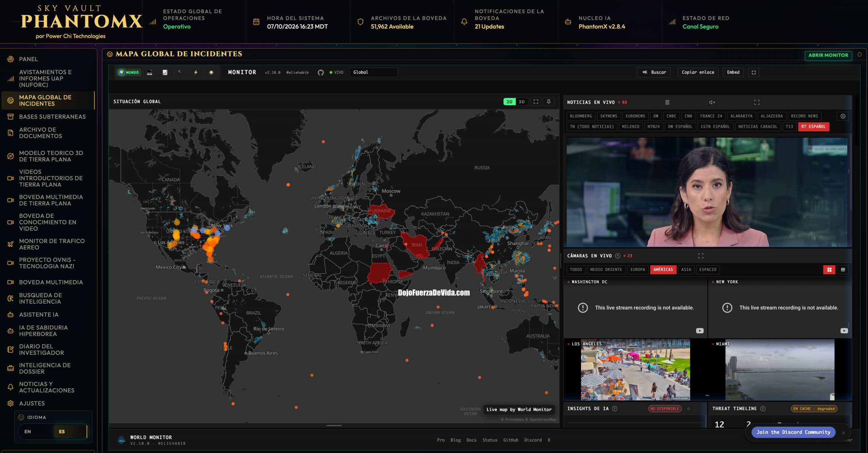
Task: Select the lightning bolt energy variant icon
Action: [x=196, y=73]
